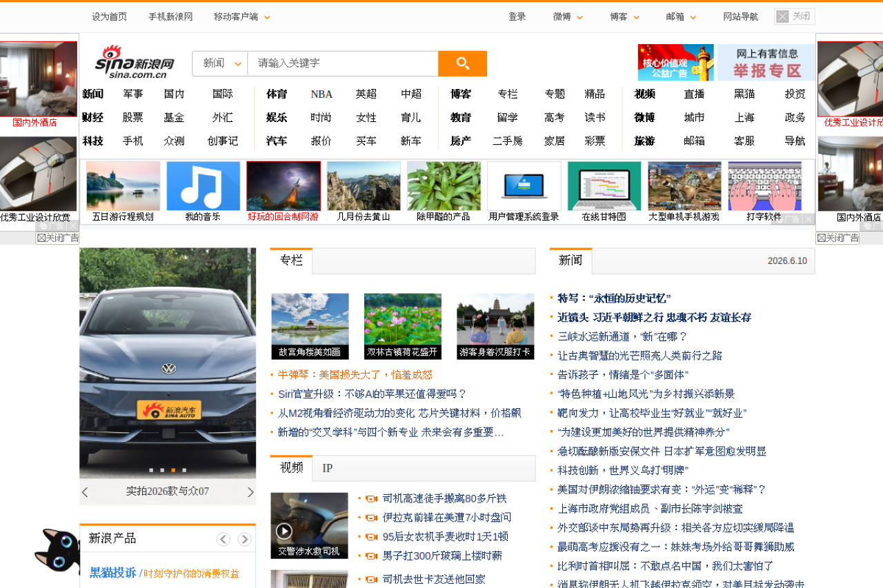Close the top bar via 关闭 button
The image size is (883, 588).
[x=795, y=17]
